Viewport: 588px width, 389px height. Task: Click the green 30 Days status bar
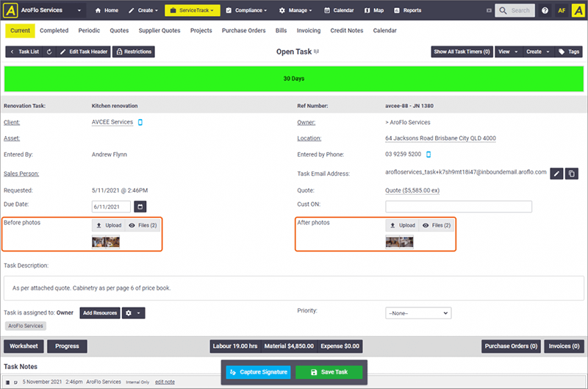point(294,79)
